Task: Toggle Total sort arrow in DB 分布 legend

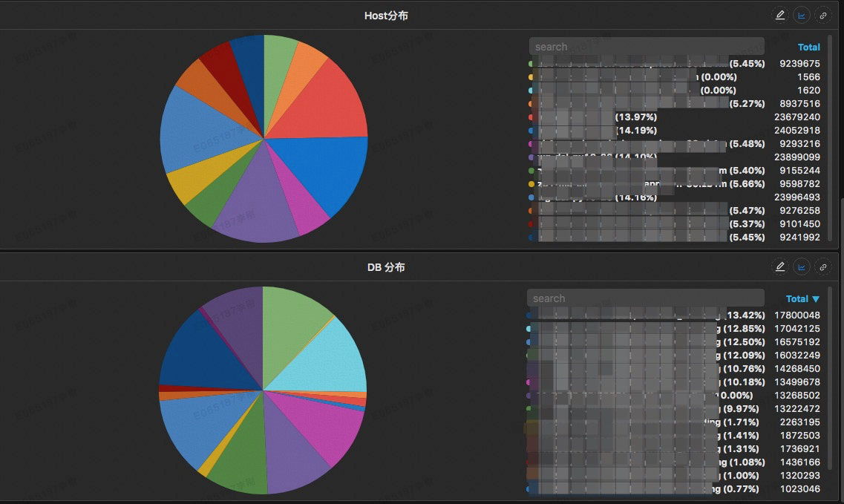Action: coord(816,299)
